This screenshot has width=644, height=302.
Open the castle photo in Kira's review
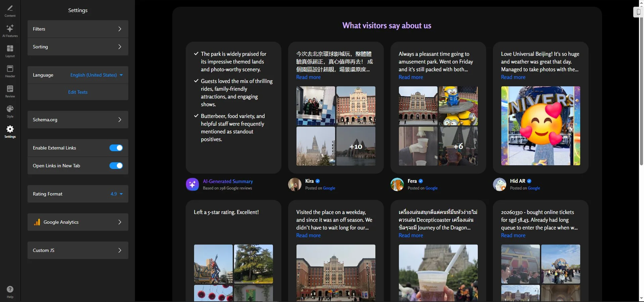point(316,146)
